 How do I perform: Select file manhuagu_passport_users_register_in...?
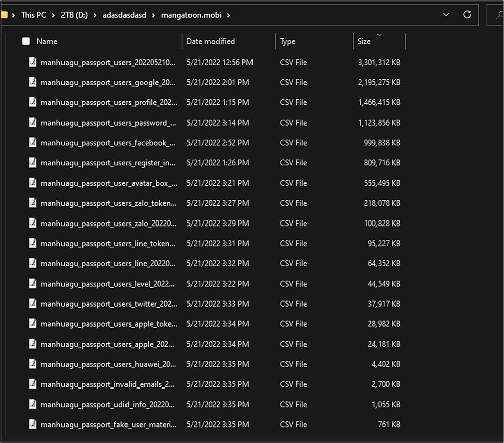108,163
